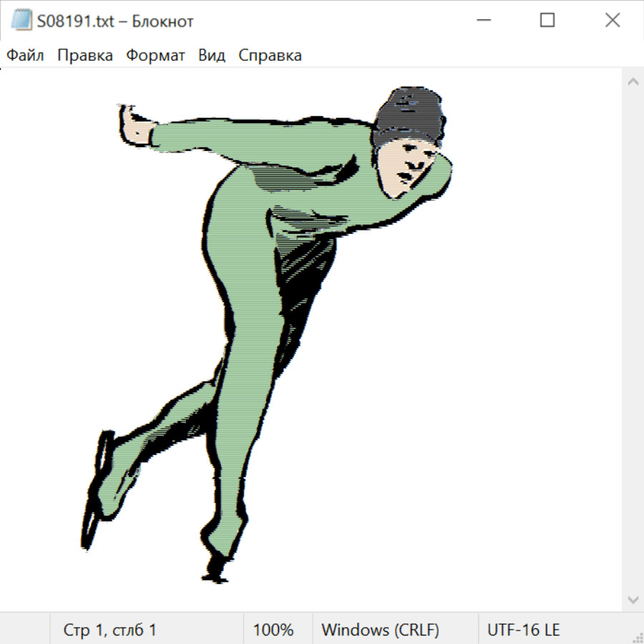Click the Notepad icon in title bar
Viewport: 644px width, 644px height.
21,21
